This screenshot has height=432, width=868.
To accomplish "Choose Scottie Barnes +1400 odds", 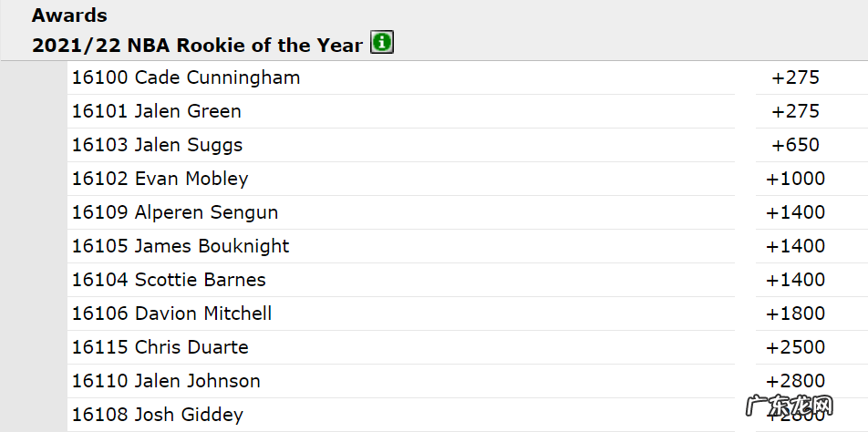I will [795, 280].
